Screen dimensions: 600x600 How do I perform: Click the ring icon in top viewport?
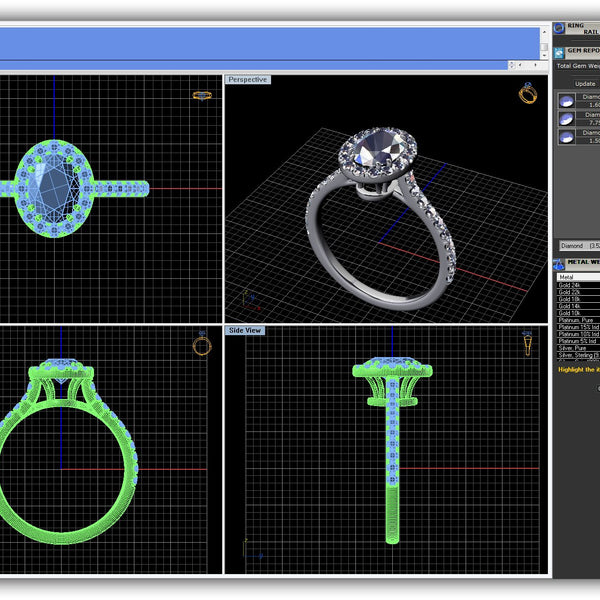[202, 96]
